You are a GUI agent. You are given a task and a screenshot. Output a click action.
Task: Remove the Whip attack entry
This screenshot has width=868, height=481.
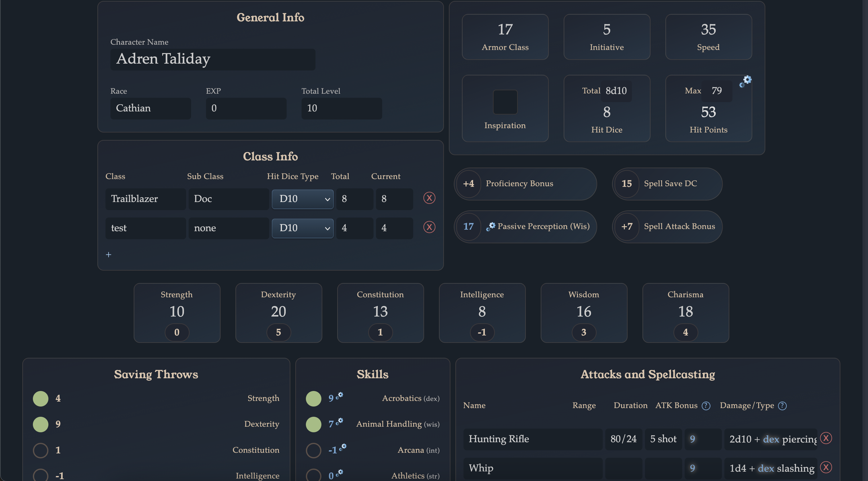coord(826,468)
